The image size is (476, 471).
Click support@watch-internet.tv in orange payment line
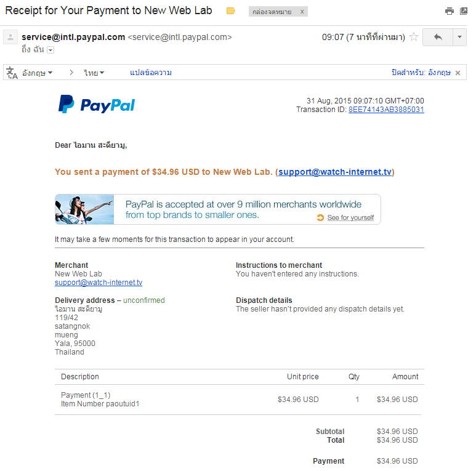click(335, 172)
